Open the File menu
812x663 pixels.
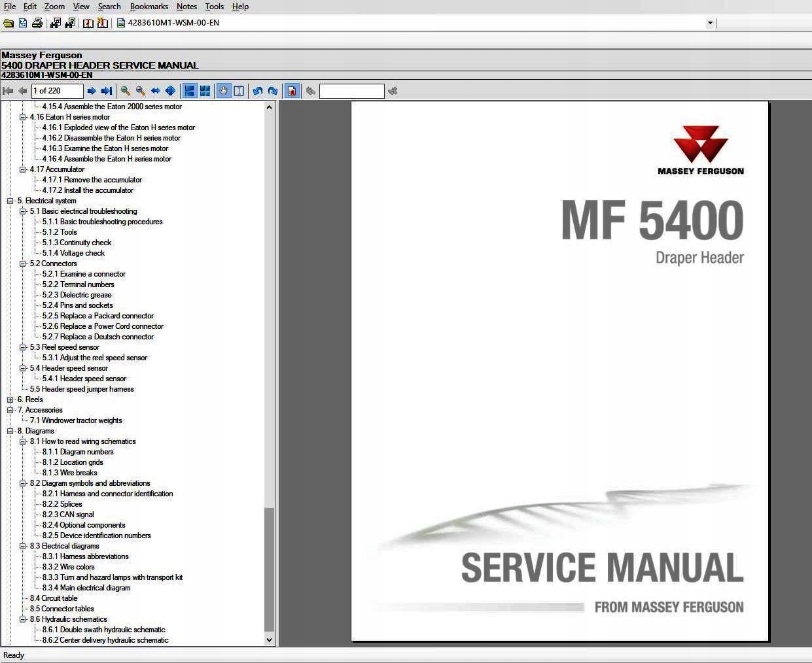[10, 7]
